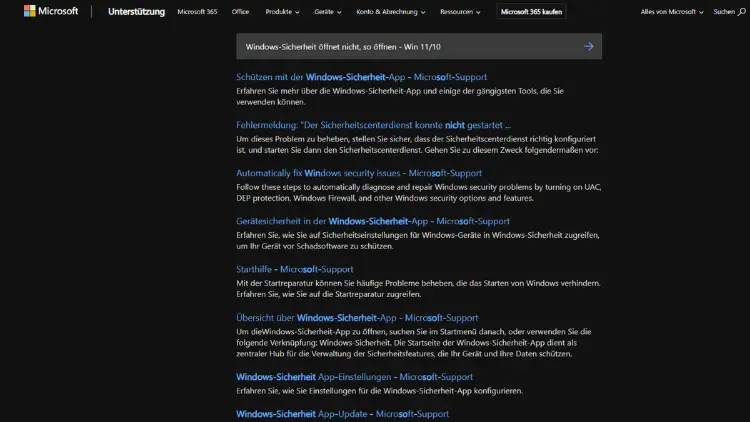Click the Microsoft logo
This screenshot has height=422, width=750.
51,11
